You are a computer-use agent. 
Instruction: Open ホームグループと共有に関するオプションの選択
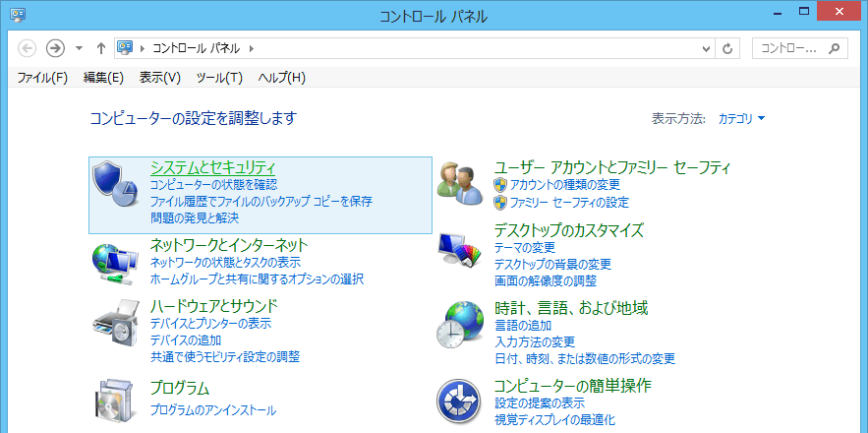click(258, 278)
